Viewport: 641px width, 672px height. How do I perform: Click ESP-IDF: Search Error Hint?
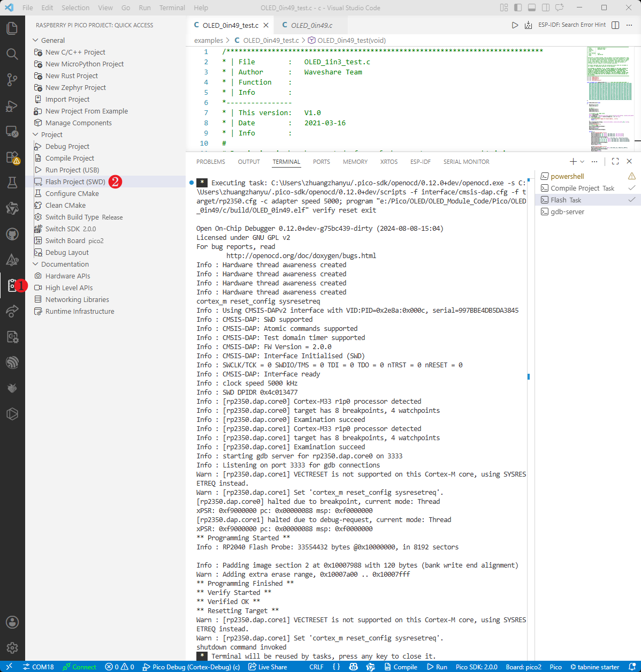click(572, 25)
